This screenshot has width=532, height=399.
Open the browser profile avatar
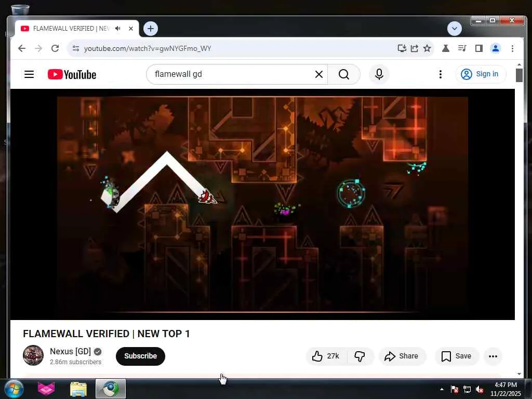click(496, 48)
